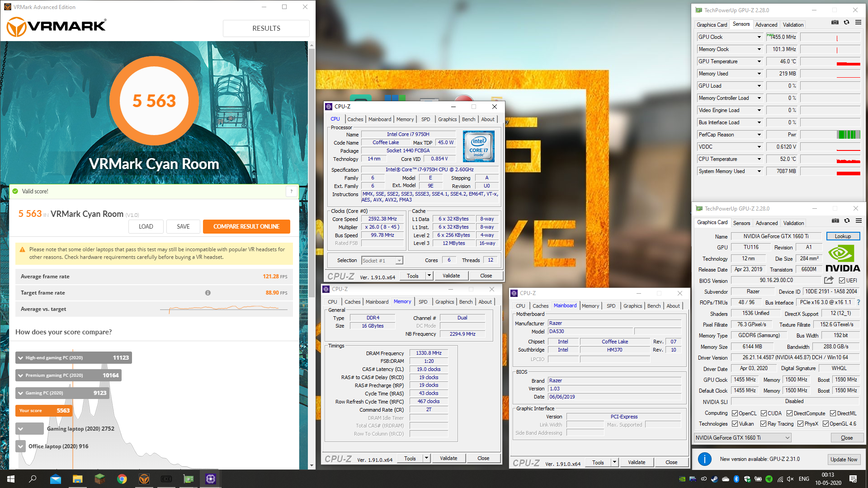Take a screenshot with the GPU-Z Sensors window camera icon

[x=835, y=23]
